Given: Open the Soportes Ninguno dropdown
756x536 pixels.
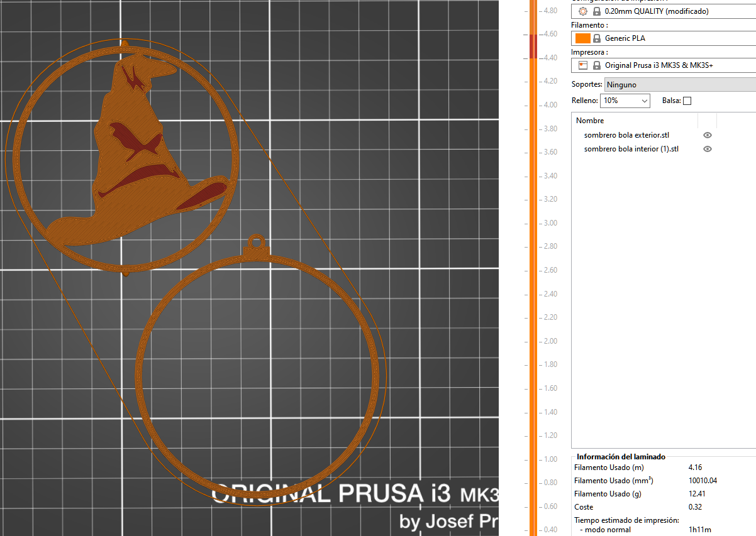Looking at the screenshot, I should (680, 84).
